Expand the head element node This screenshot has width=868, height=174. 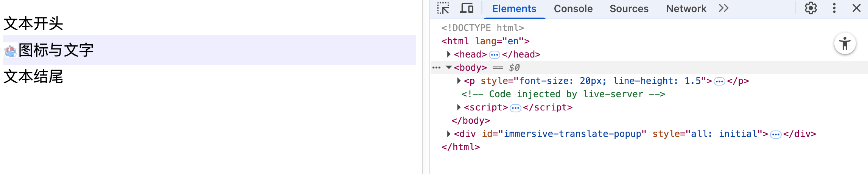point(449,54)
